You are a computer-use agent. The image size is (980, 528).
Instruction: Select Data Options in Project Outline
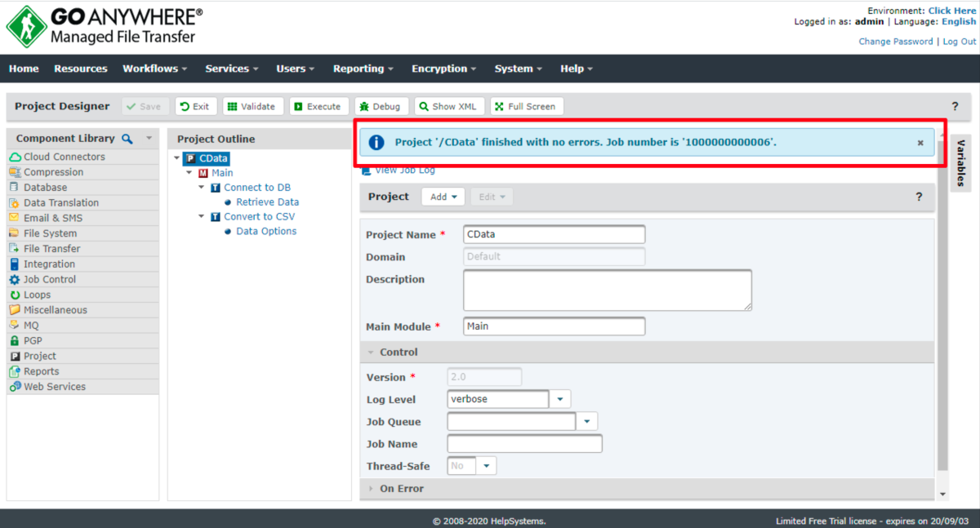[266, 232]
